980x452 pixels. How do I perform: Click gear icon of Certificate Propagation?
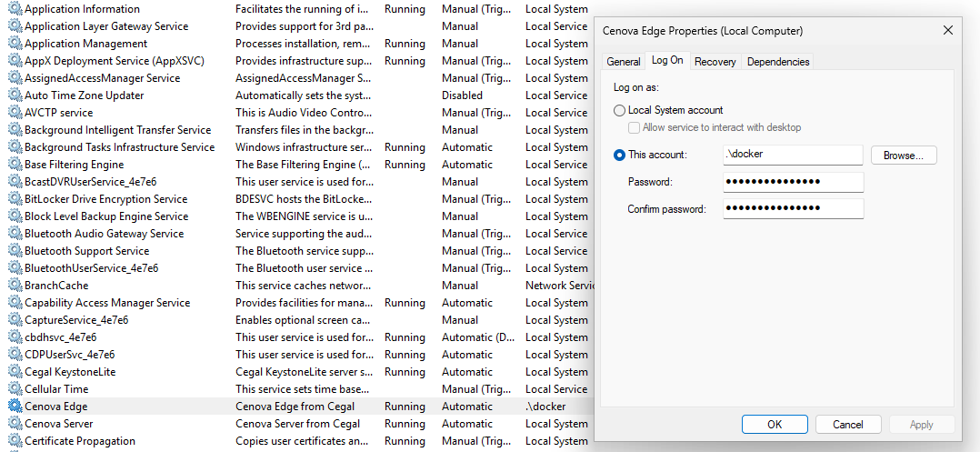[15, 441]
